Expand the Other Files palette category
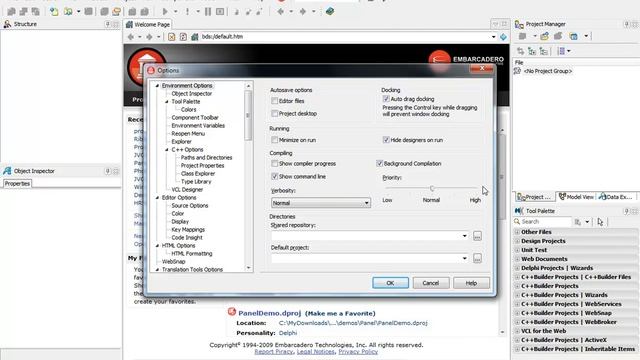 click(x=517, y=232)
